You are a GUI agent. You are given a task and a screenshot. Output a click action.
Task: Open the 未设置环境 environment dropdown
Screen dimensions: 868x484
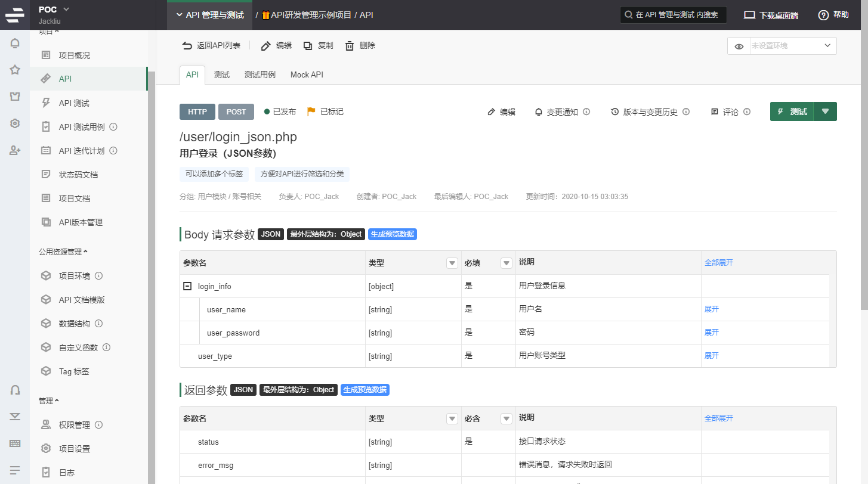click(x=792, y=46)
